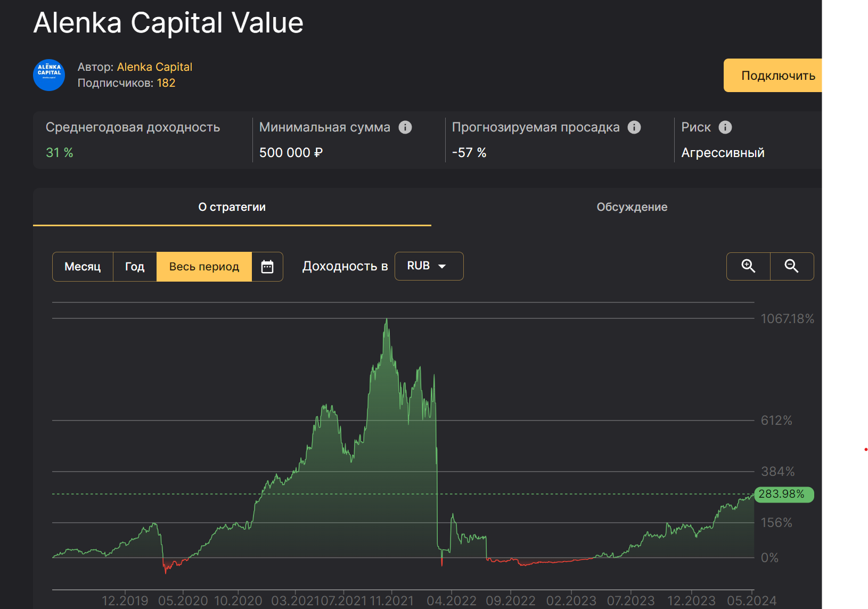Click the Alenka Capital Value title

pos(168,23)
